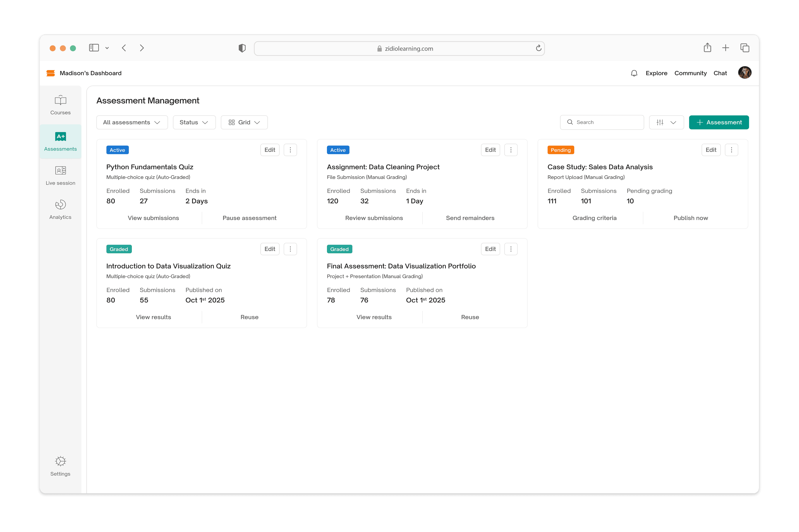Open the Community nav item
The image size is (799, 532).
point(690,73)
